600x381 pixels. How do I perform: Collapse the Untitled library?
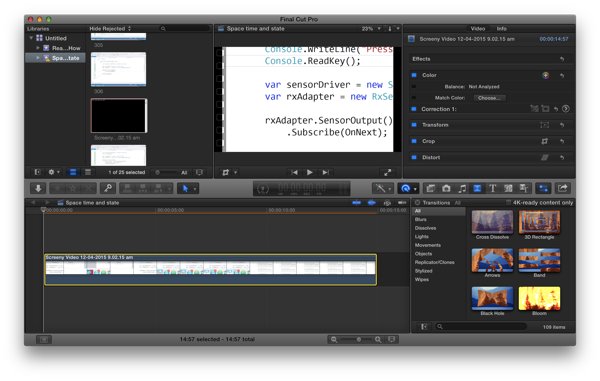[31, 38]
